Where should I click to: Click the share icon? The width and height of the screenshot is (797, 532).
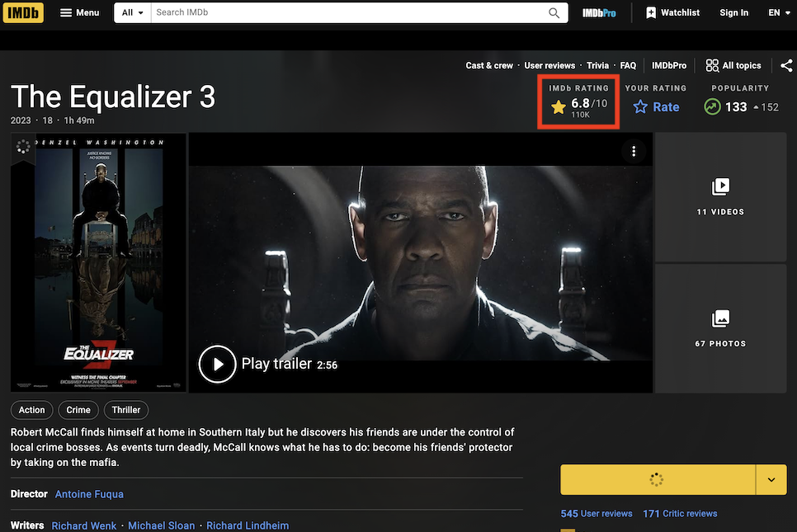click(x=786, y=65)
